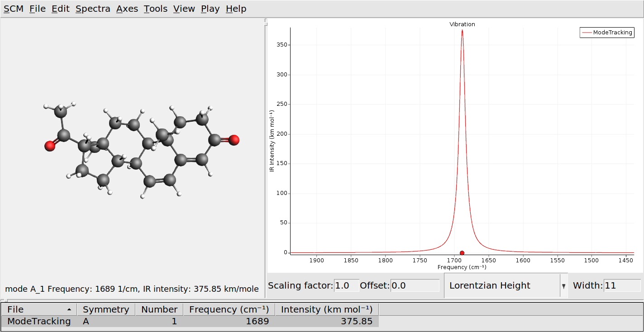Sort table by File column header
The width and height of the screenshot is (644, 332).
[39, 309]
